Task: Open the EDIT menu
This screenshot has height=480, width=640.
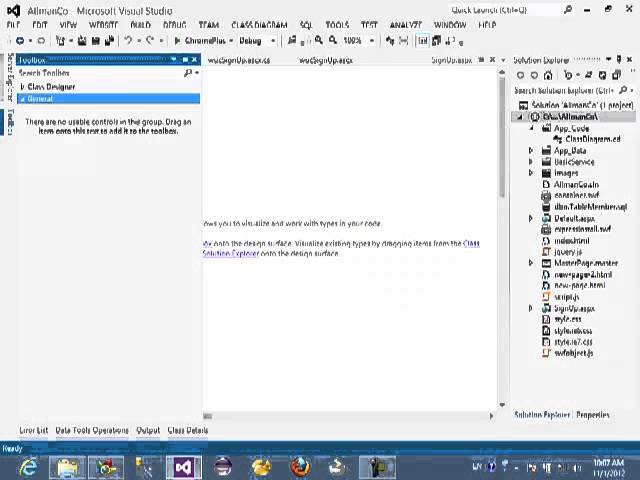Action: click(x=40, y=25)
